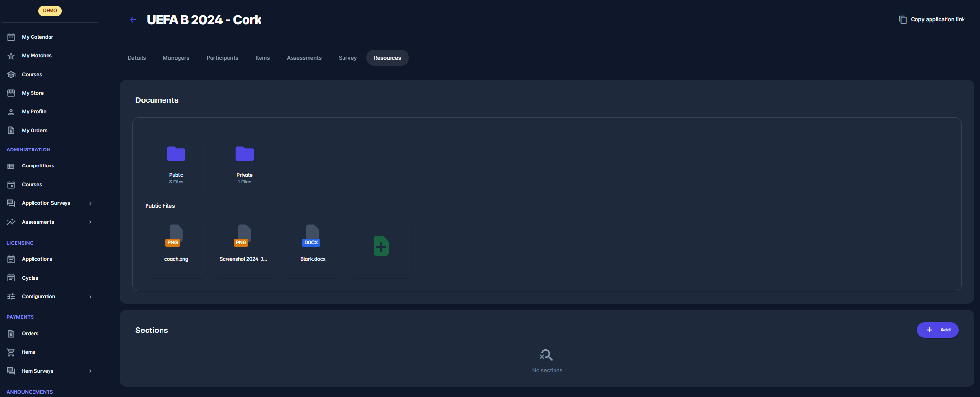Image resolution: width=980 pixels, height=397 pixels.
Task: Click the Add button in Sections
Action: click(937, 330)
